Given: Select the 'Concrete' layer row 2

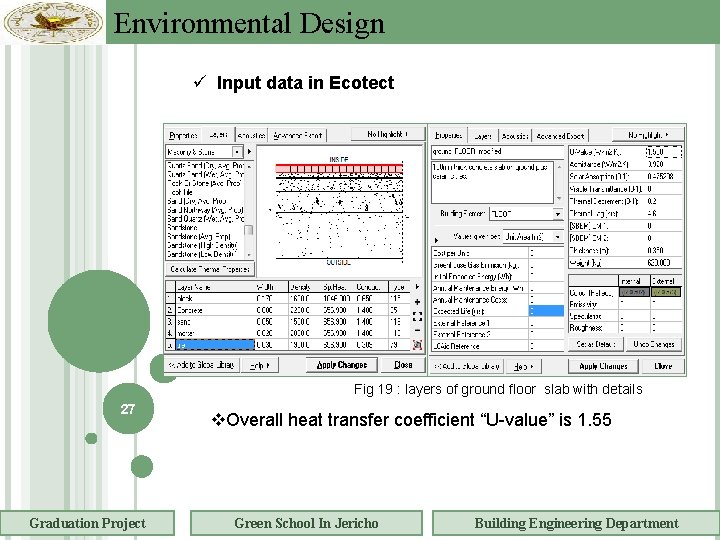Looking at the screenshot, I should click(287, 310).
